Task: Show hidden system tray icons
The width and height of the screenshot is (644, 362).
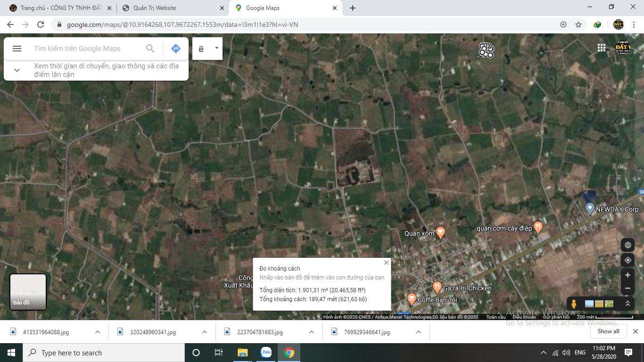Action: 544,353
